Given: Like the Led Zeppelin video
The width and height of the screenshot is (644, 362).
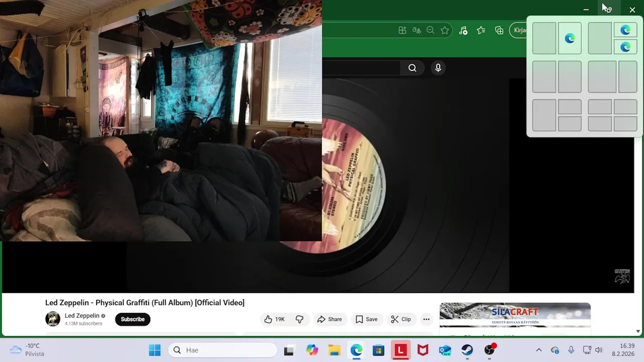Looking at the screenshot, I should (275, 319).
